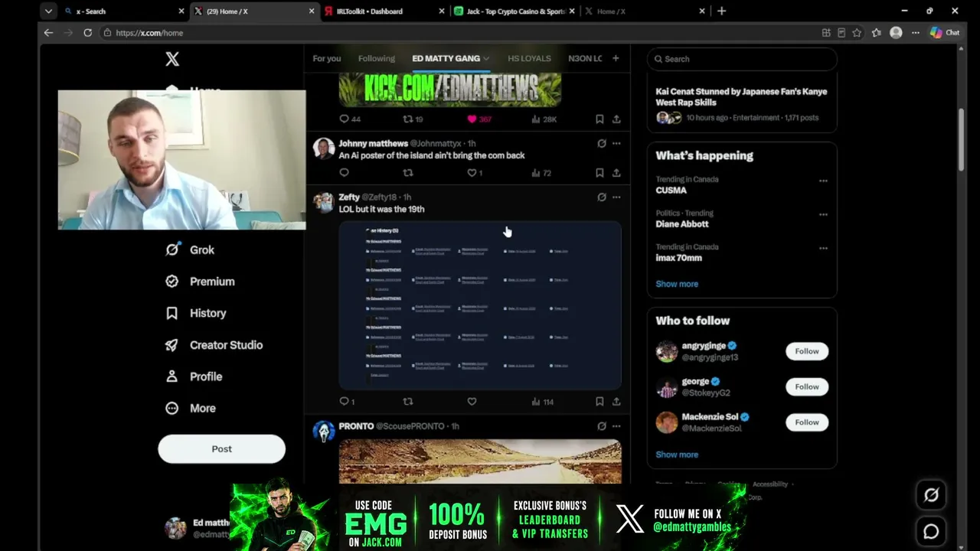Open more options on Zefty's post
This screenshot has width=980, height=551.
tap(616, 197)
